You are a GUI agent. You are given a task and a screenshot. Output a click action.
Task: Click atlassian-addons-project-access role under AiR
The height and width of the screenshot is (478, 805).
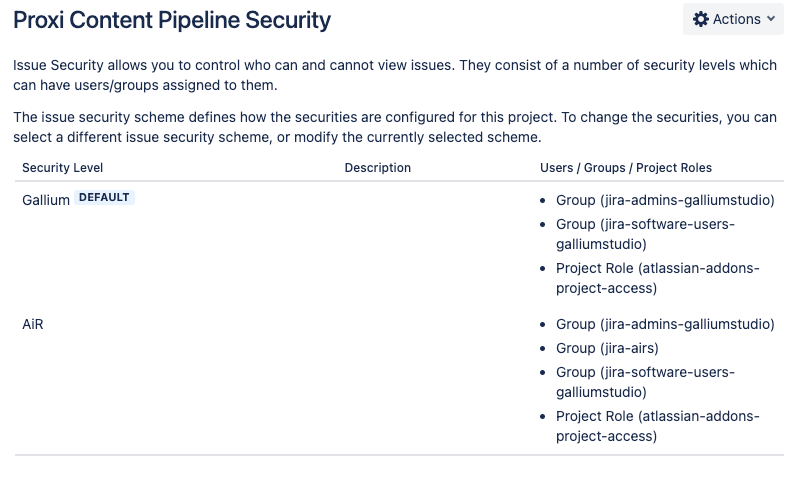pos(658,426)
